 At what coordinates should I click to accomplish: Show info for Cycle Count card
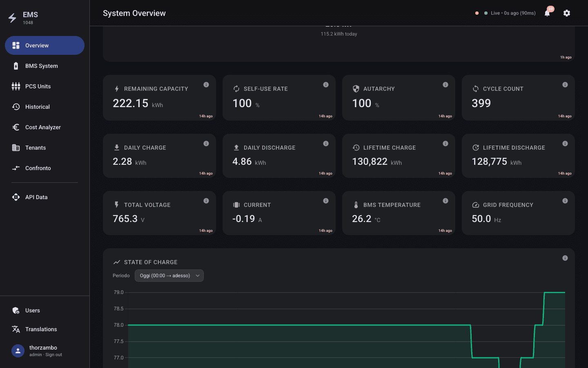tap(565, 85)
